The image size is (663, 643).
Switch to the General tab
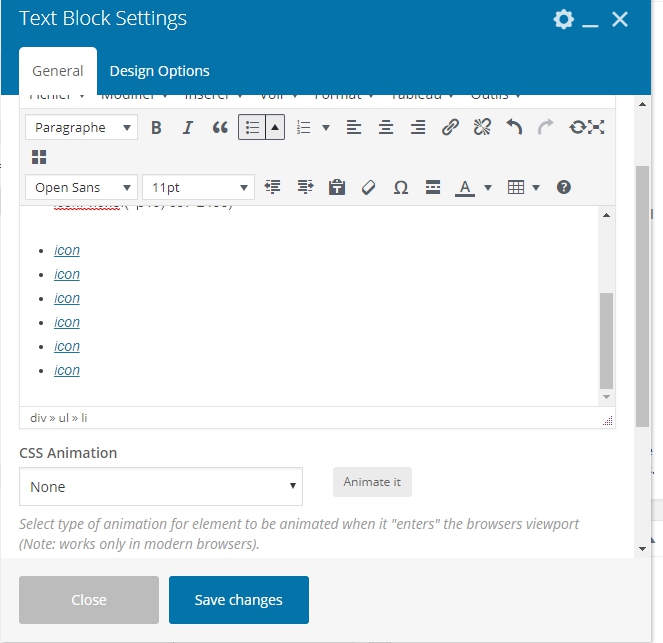click(58, 71)
